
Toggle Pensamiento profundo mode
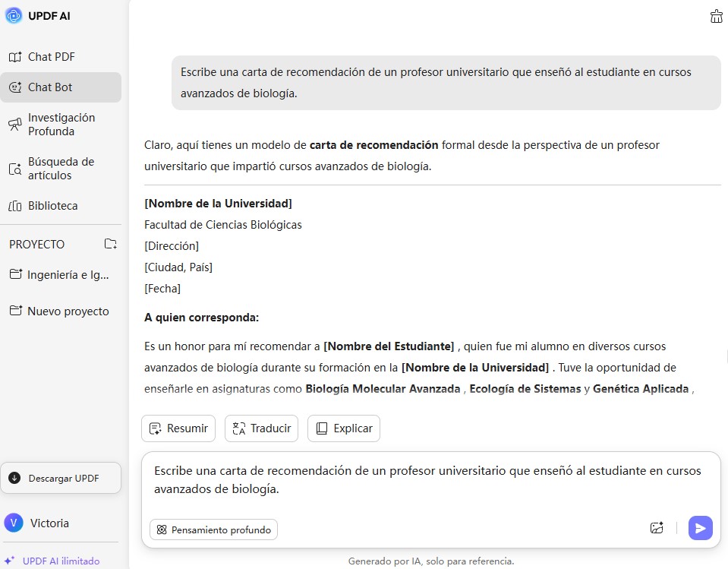tap(213, 529)
